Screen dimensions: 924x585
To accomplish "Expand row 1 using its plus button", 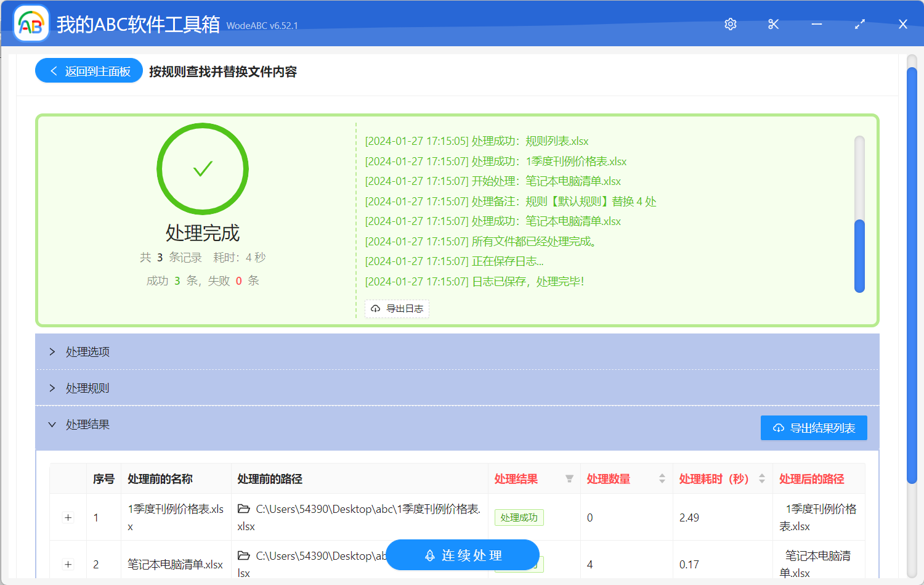I will [x=68, y=517].
